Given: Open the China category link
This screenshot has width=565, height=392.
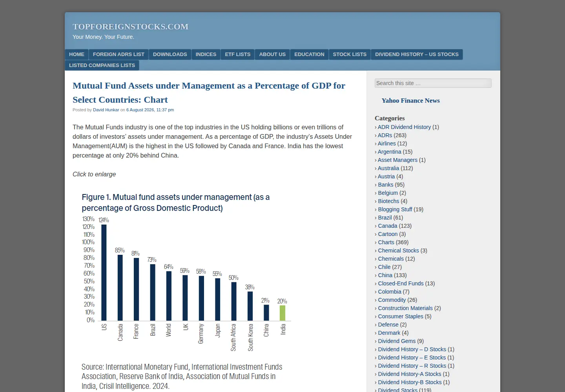Looking at the screenshot, I should click(x=385, y=275).
